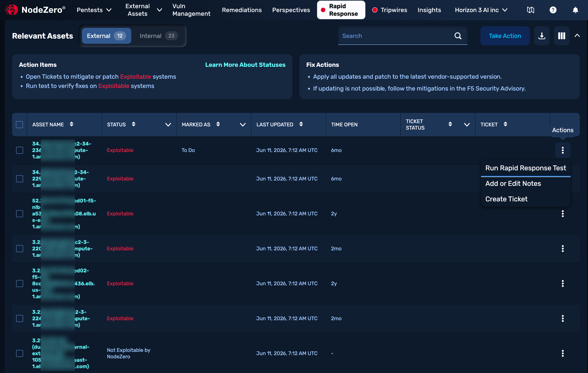This screenshot has width=588, height=373.
Task: Expand the Pentests dropdown menu
Action: point(94,10)
